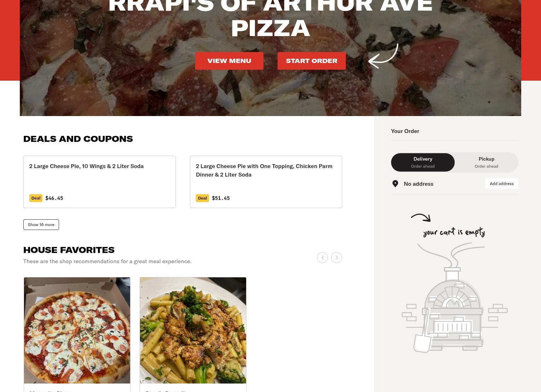Select Delivery order option
The width and height of the screenshot is (541, 392).
click(423, 162)
